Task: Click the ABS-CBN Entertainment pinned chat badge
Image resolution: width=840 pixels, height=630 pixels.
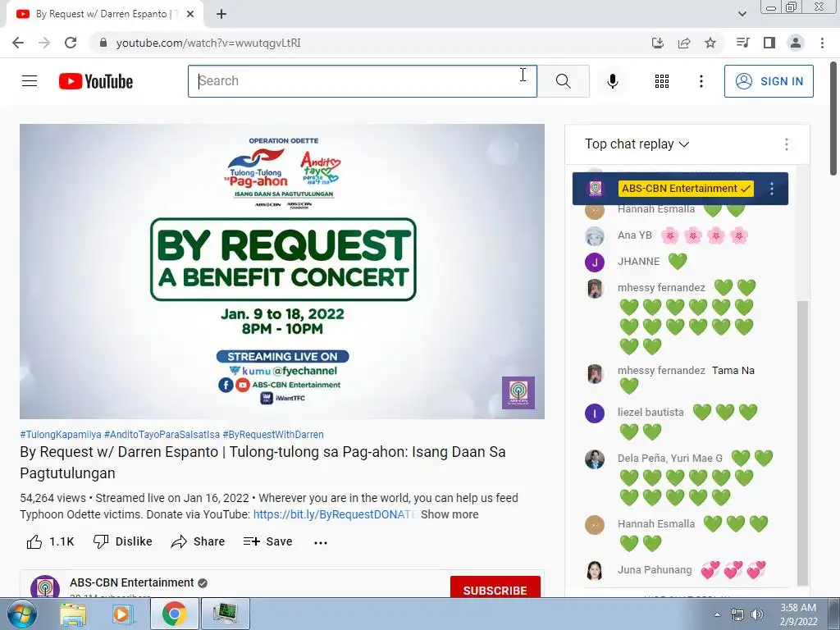Action: click(686, 189)
